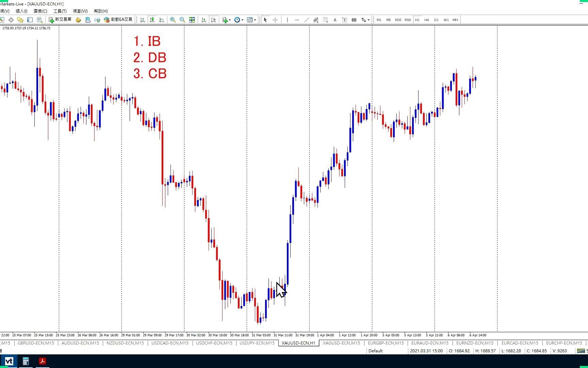Switch to NZDUSD-ECN,M15 chart tab
Viewport: 588px width, 368px height.
[x=125, y=343]
